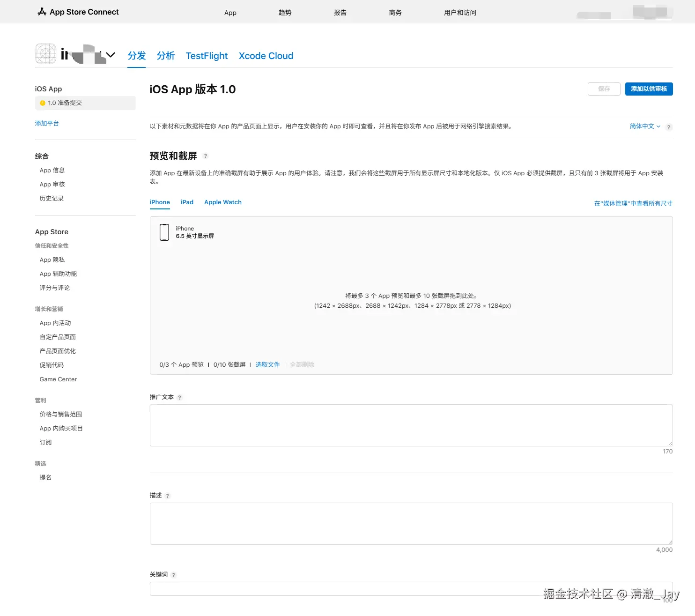Click the iPhone device outline icon
Screen dimensions: 695x616
tap(164, 232)
